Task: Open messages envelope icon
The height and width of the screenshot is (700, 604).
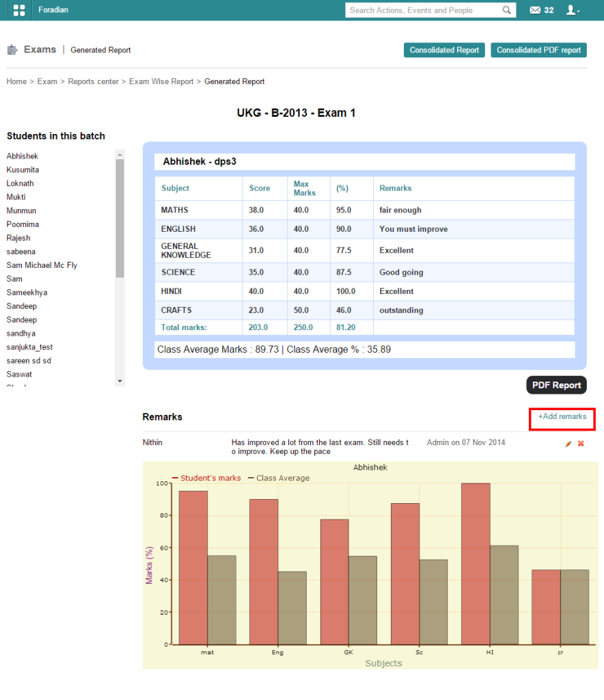Action: coord(536,10)
